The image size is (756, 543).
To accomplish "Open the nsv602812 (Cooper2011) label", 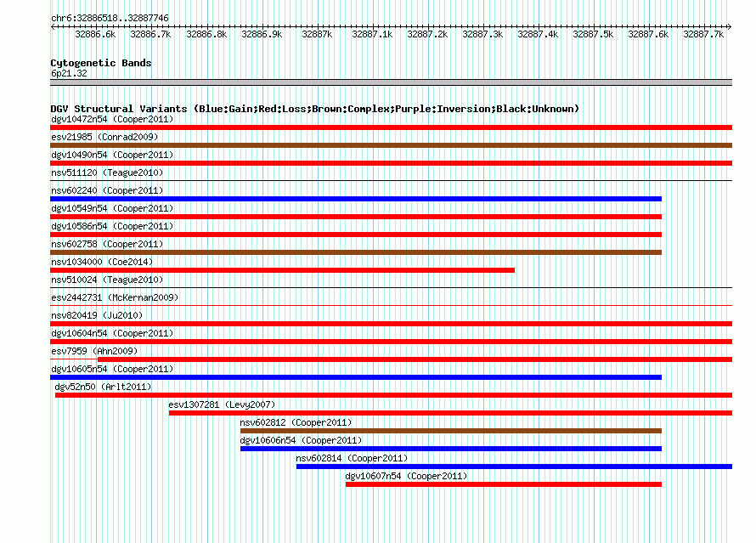I will tap(296, 422).
